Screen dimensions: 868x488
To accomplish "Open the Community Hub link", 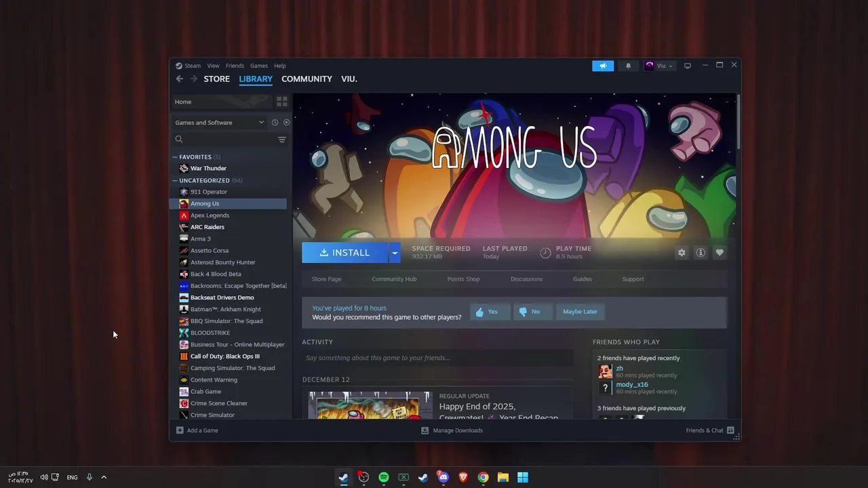I will tap(394, 279).
